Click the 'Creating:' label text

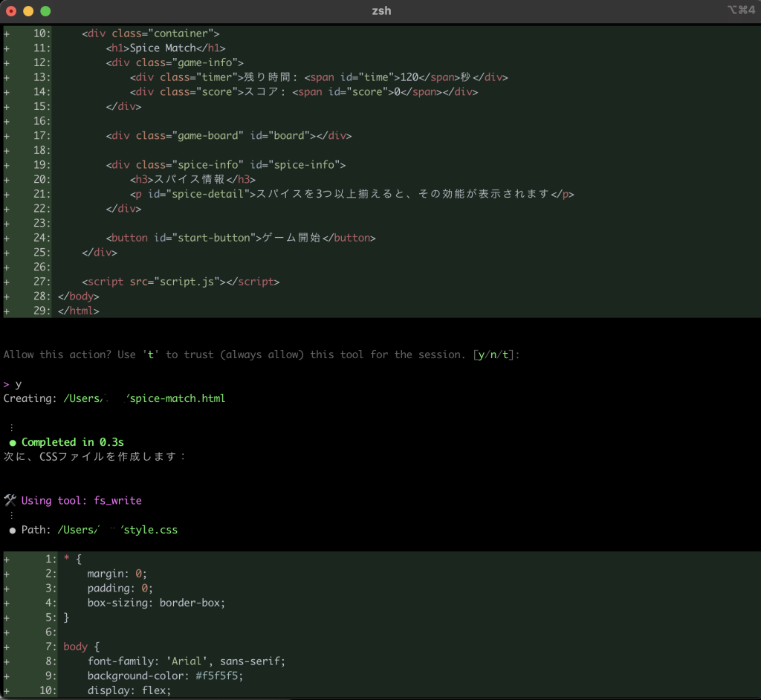click(30, 398)
